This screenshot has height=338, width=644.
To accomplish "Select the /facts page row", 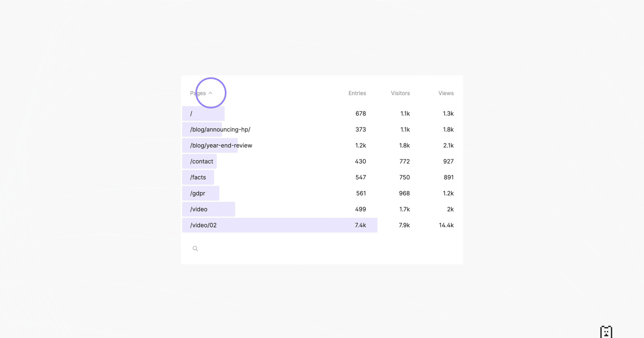I will pos(198,177).
